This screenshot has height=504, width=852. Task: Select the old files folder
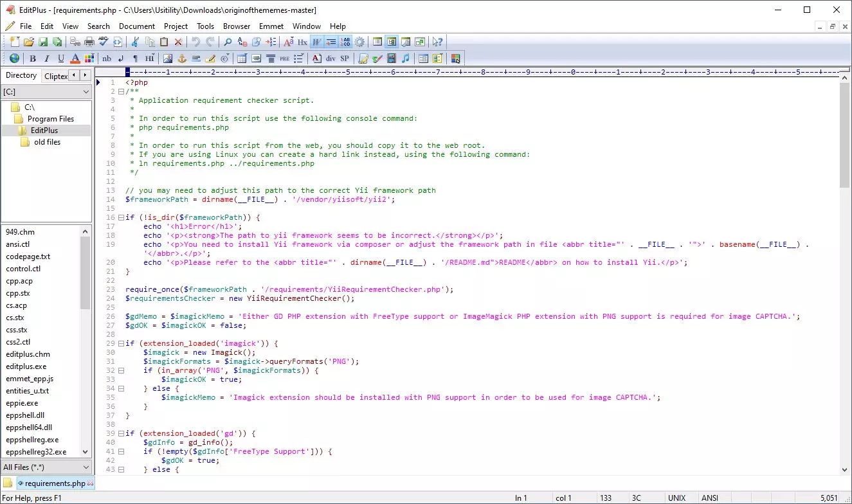point(47,142)
